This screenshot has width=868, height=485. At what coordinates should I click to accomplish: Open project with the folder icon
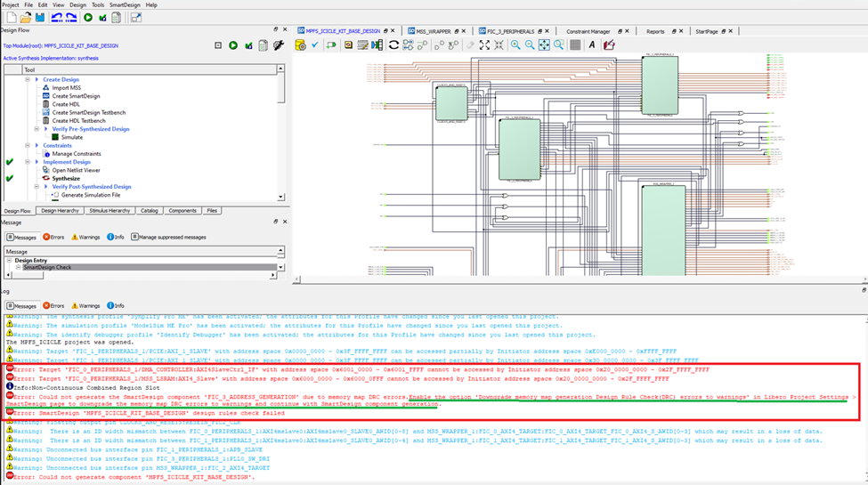[x=26, y=18]
